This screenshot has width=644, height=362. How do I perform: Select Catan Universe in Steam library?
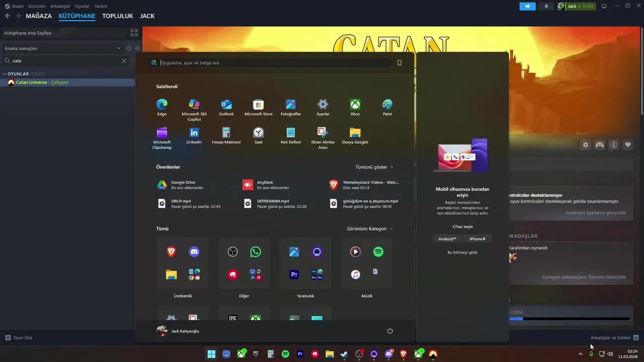(67, 82)
